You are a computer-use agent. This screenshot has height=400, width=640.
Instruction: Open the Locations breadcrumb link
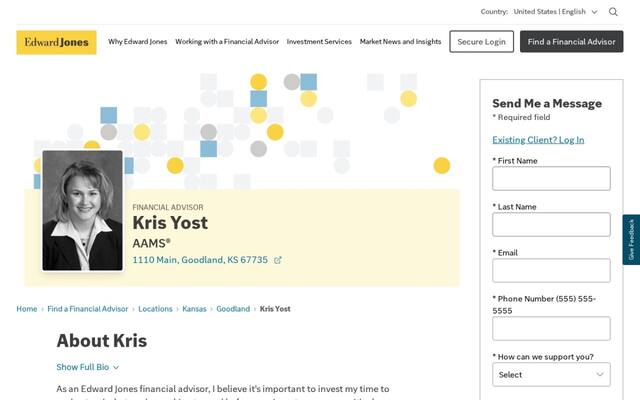pos(155,309)
